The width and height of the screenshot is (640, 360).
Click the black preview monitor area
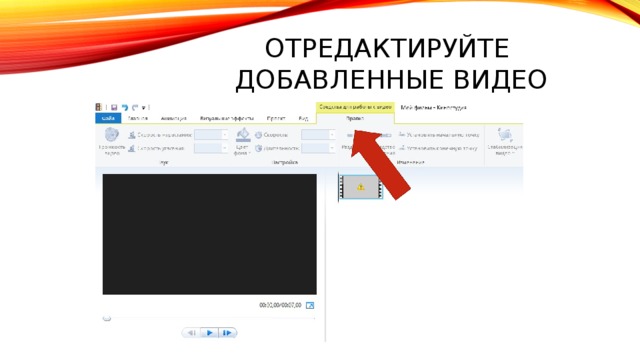(209, 234)
